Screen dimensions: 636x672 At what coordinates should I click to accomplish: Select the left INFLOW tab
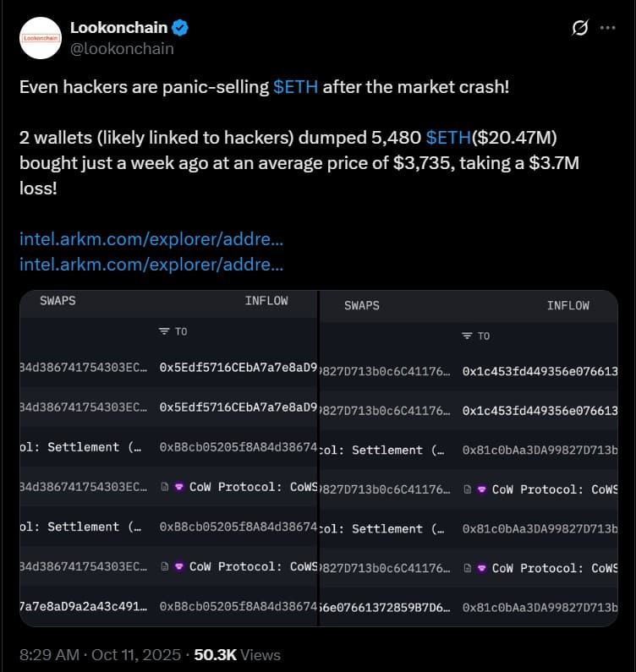[266, 300]
